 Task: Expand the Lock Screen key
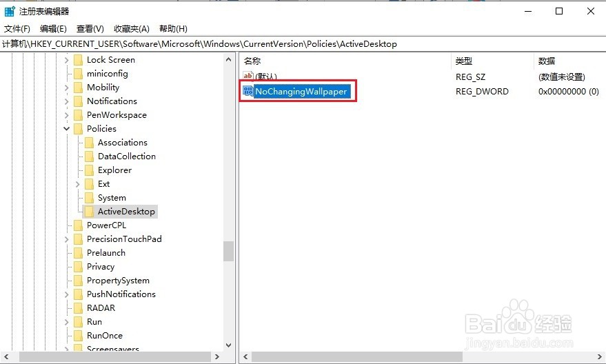click(66, 60)
